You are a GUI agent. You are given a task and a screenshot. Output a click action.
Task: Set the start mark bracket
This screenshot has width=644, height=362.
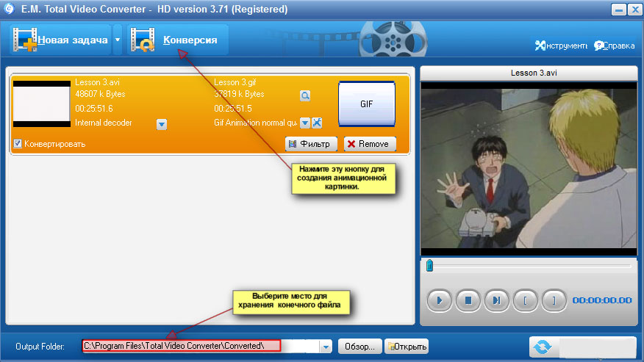526,300
